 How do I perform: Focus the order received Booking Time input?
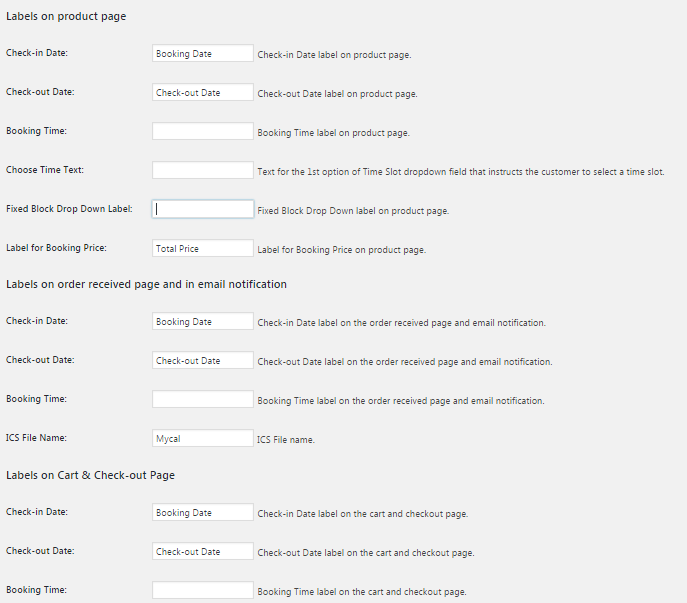pyautogui.click(x=203, y=400)
